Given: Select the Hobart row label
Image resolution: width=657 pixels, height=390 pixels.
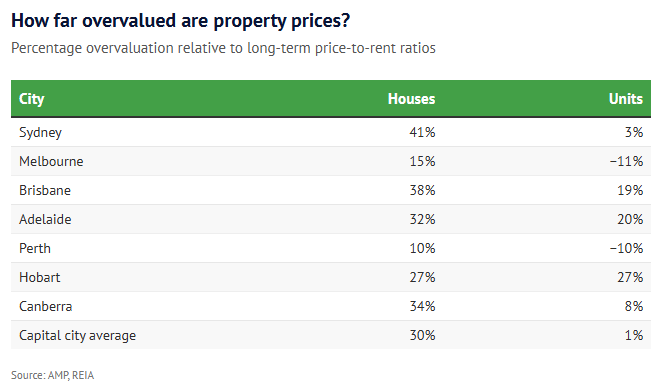Looking at the screenshot, I should [39, 277].
